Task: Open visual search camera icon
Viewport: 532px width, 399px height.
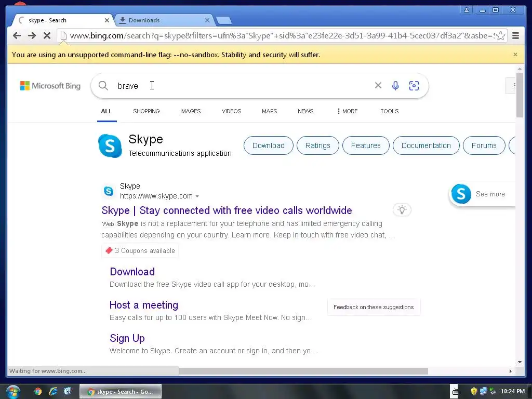Action: click(x=414, y=86)
